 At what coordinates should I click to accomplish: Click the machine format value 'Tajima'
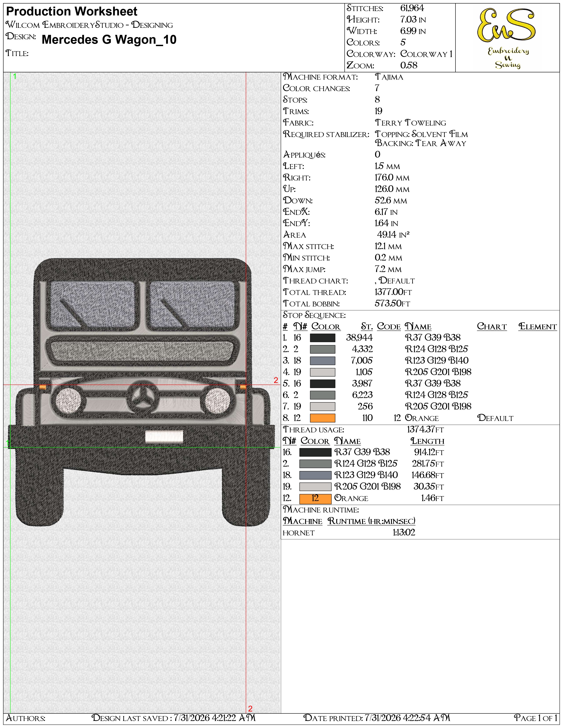[x=389, y=77]
